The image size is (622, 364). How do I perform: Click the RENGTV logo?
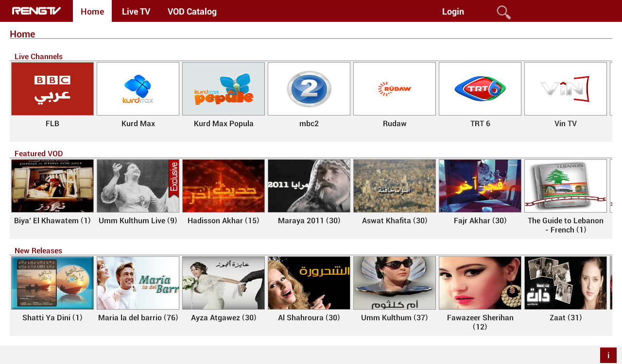point(36,11)
